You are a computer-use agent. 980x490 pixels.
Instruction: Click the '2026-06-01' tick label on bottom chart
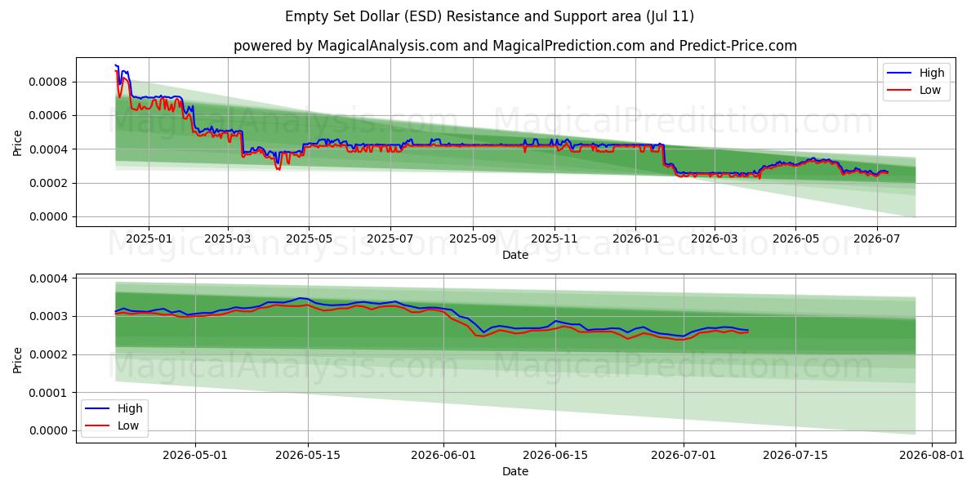click(x=443, y=456)
